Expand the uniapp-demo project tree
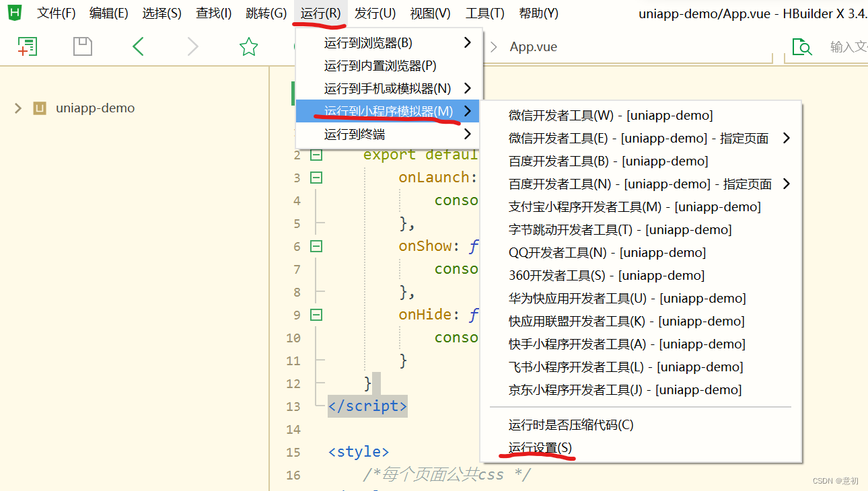Screen dimensions: 868x491 tap(18, 108)
